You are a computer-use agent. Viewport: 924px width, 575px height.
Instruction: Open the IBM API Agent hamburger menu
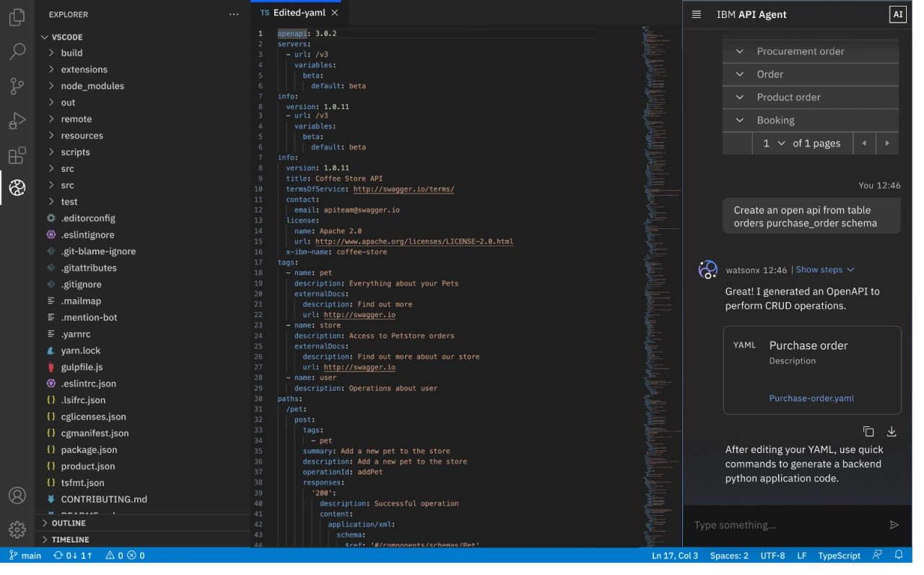(697, 14)
